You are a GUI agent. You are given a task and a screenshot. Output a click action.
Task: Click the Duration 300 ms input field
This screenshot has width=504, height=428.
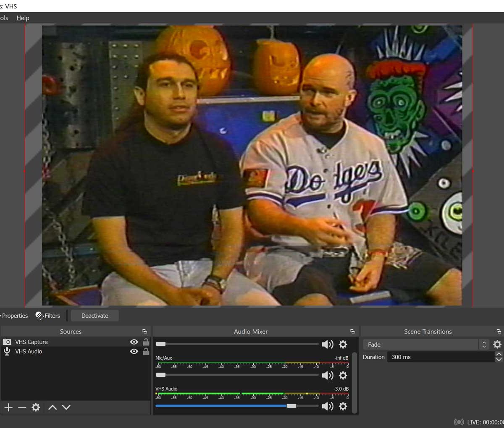[440, 357]
